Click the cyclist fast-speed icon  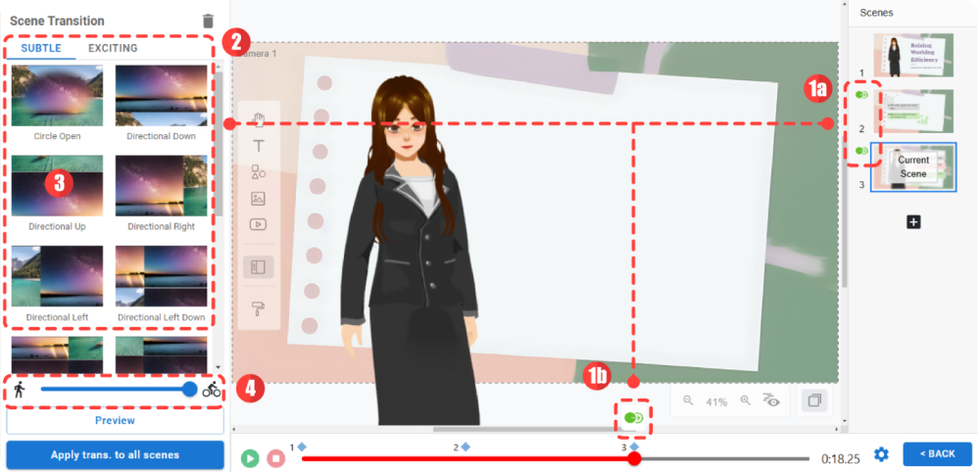(x=212, y=390)
